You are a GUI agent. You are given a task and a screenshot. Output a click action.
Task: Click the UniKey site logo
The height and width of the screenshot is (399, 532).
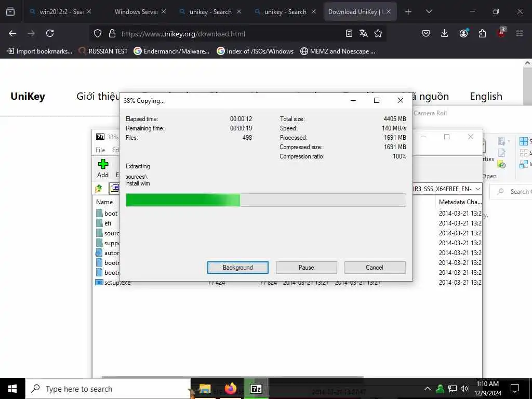[28, 96]
